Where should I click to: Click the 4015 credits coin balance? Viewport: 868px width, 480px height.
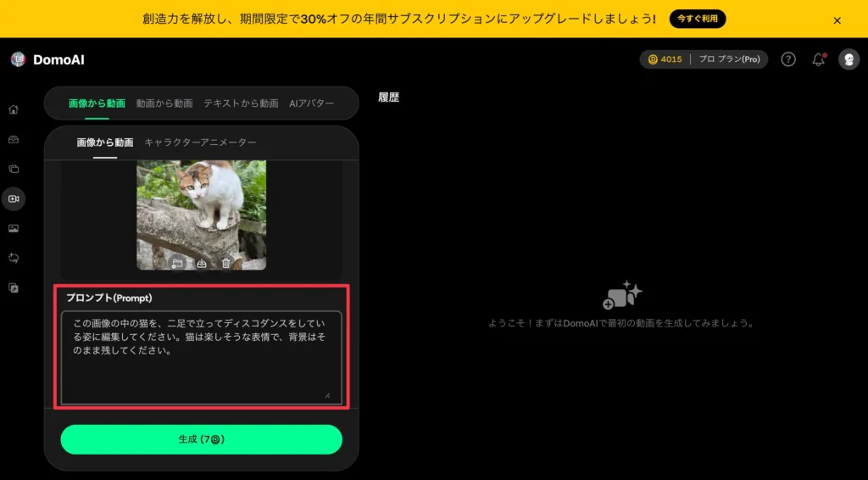pos(665,59)
